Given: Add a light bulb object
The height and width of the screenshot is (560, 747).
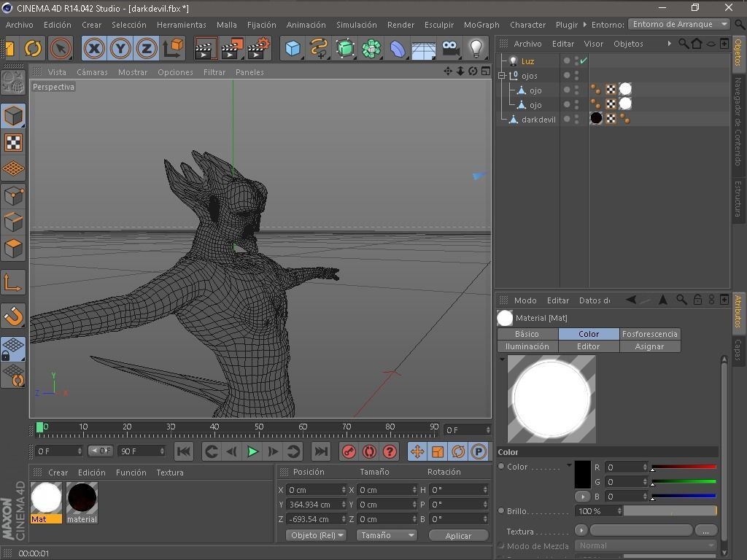Looking at the screenshot, I should click(476, 49).
